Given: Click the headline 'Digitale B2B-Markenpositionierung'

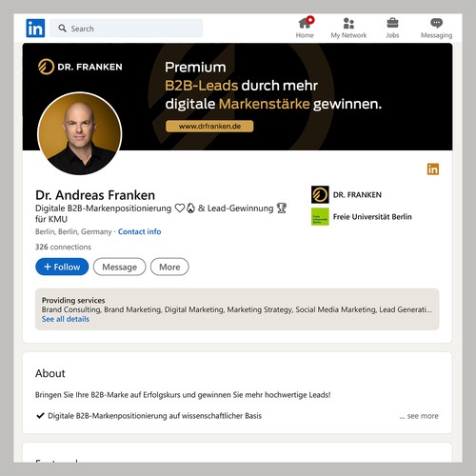Looking at the screenshot, I should coord(103,208).
